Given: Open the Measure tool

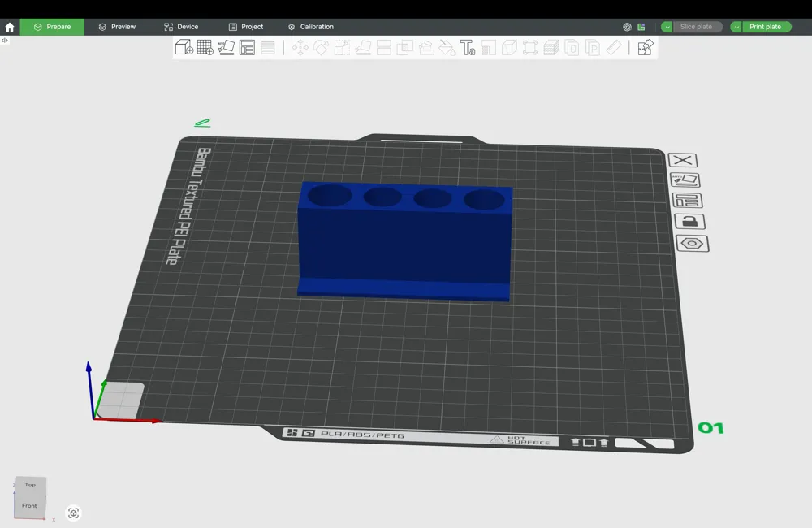Looking at the screenshot, I should pos(614,47).
